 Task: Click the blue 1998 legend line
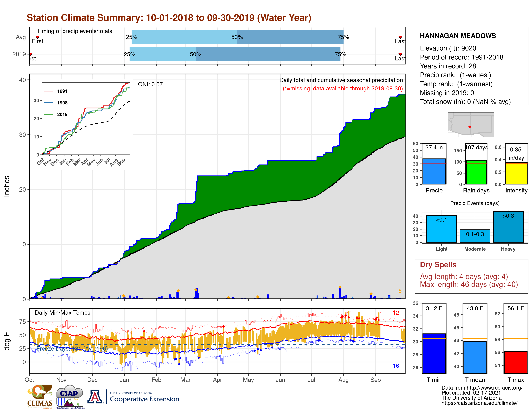pyautogui.click(x=48, y=103)
